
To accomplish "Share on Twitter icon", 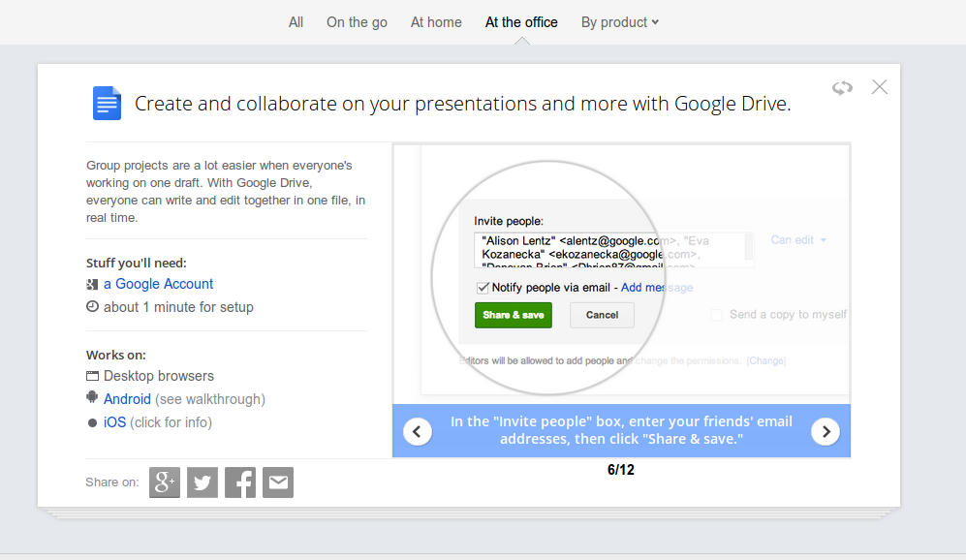I will pyautogui.click(x=203, y=482).
